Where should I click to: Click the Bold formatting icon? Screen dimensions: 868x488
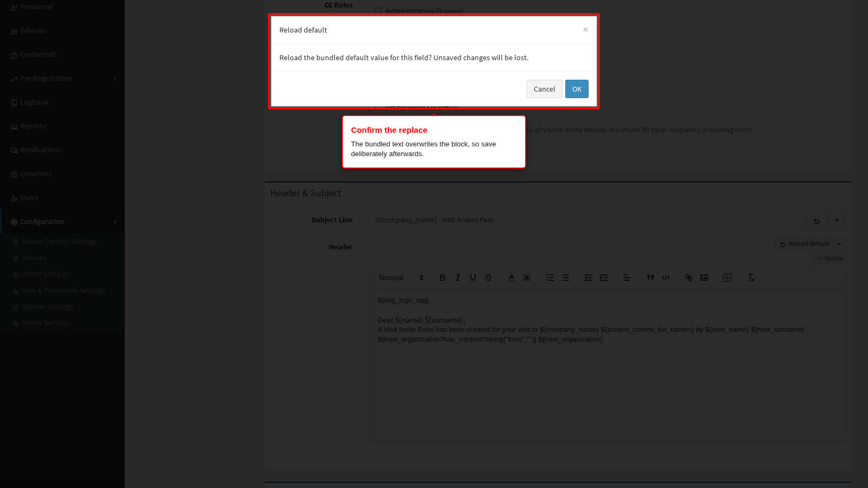pos(442,278)
